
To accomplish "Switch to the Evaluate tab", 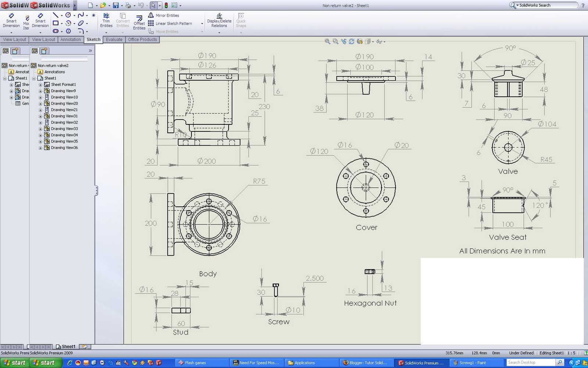I will coord(114,39).
